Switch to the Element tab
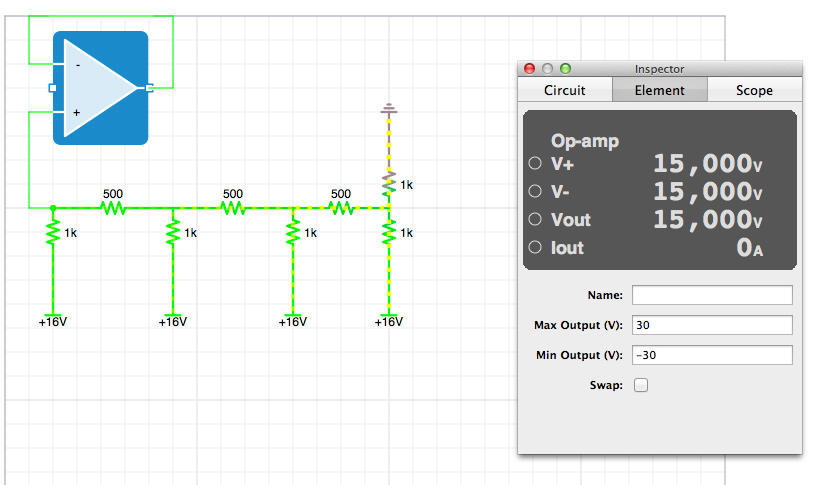This screenshot has width=835, height=485. coord(660,90)
